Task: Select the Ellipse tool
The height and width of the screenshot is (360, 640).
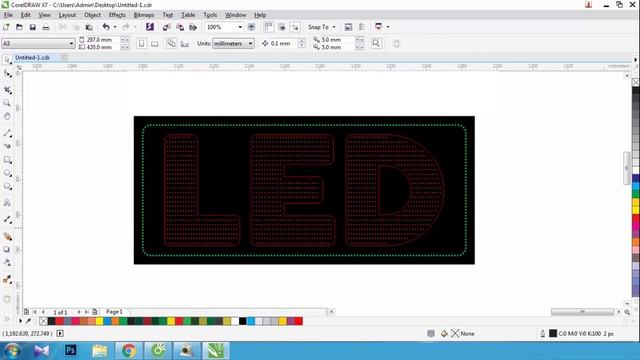Action: (x=7, y=173)
